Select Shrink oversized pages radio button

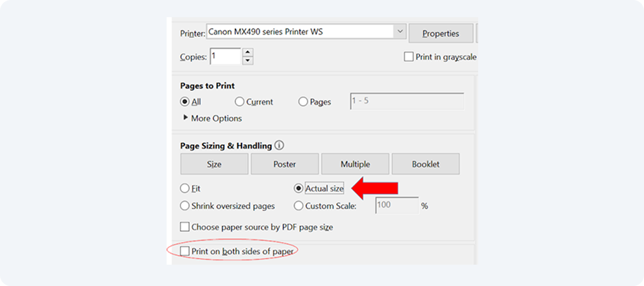tap(185, 206)
